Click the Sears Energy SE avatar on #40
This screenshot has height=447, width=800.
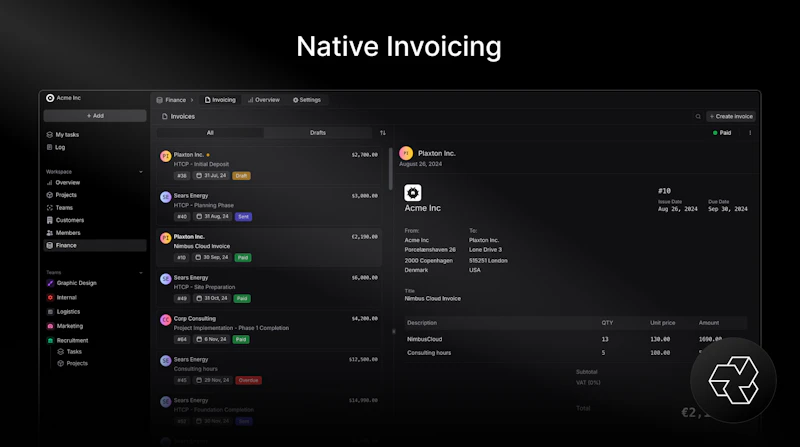[x=165, y=197]
